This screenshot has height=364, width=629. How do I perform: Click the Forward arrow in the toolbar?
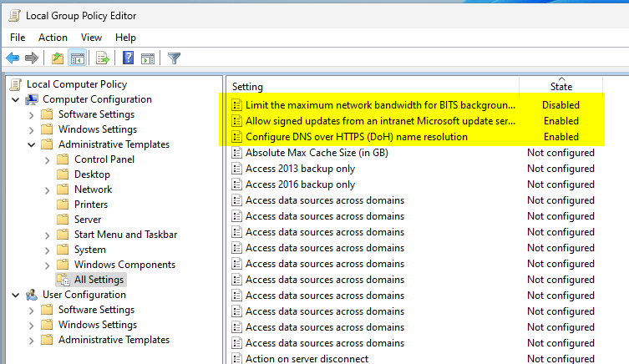(32, 58)
